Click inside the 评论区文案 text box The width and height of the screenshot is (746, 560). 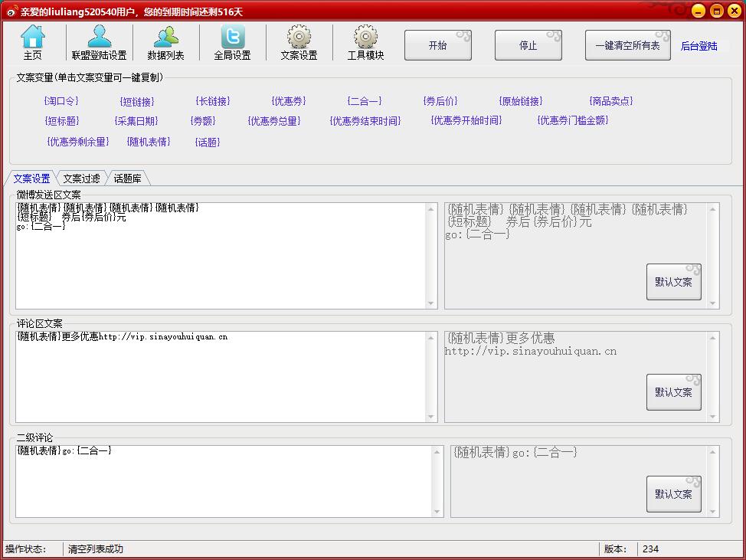221,376
